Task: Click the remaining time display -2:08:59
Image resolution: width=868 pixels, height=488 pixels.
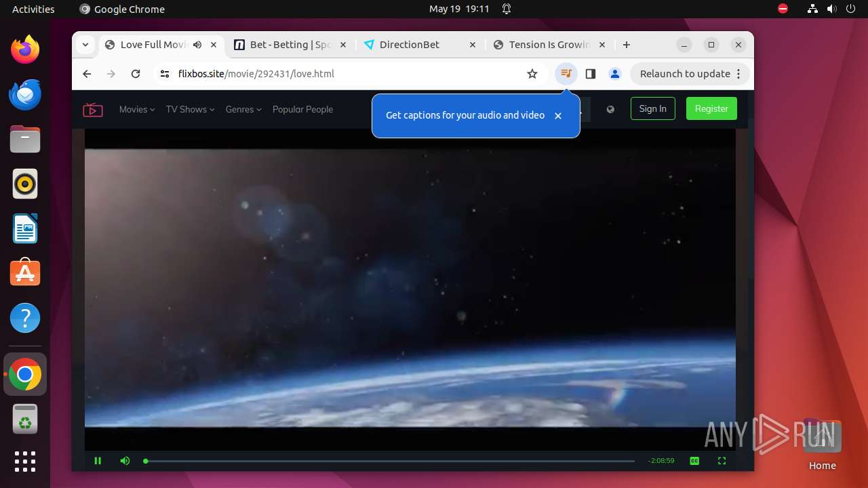Action: pos(661,461)
